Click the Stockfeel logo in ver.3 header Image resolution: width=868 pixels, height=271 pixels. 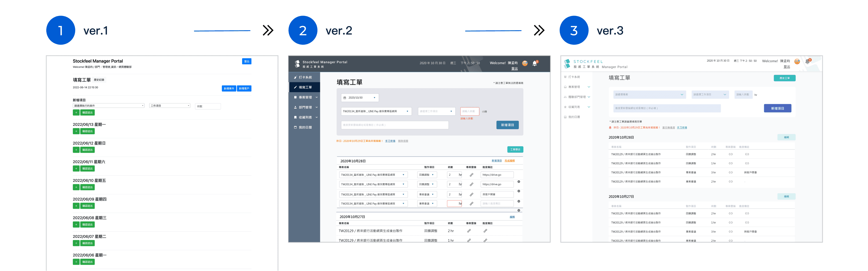(x=567, y=63)
